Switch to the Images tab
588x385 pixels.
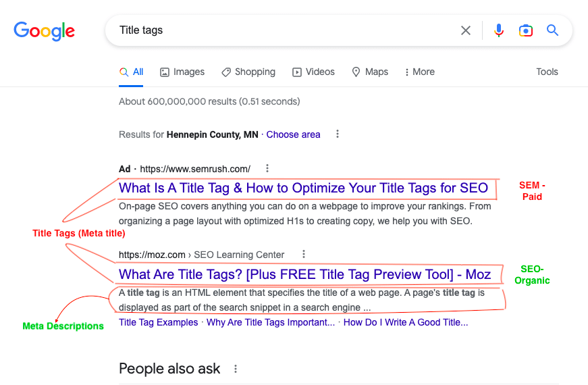(x=182, y=72)
